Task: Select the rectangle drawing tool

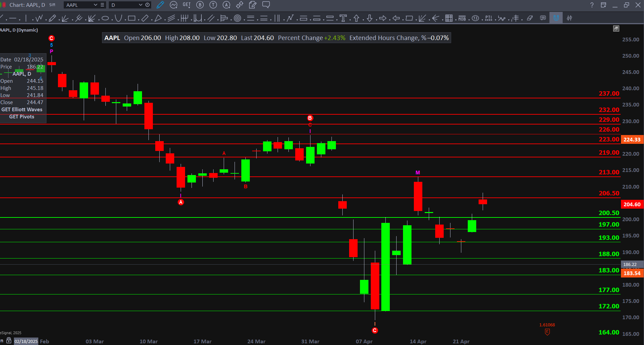Action: point(132,18)
